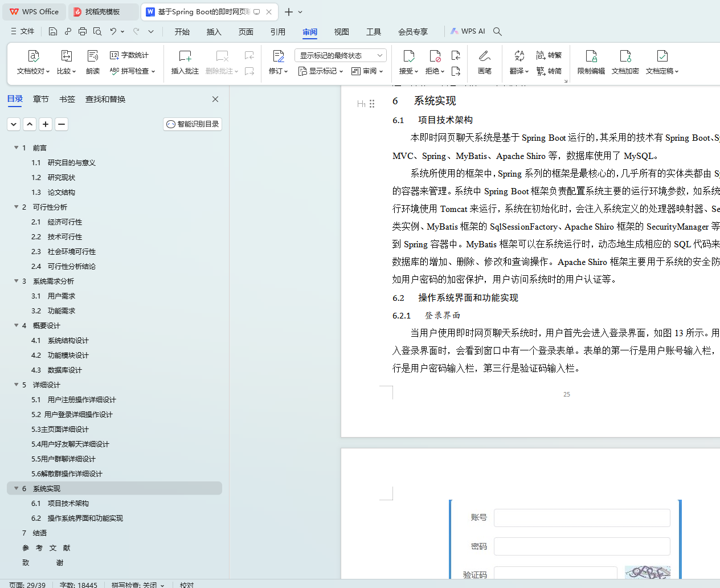Screen dimensions: 720x588
Task: Collapse the 概要设计 outline section
Action: (16, 325)
